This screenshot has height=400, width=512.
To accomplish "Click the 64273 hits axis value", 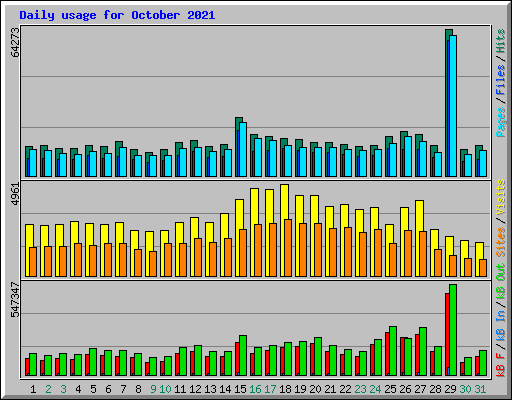I will point(16,42).
